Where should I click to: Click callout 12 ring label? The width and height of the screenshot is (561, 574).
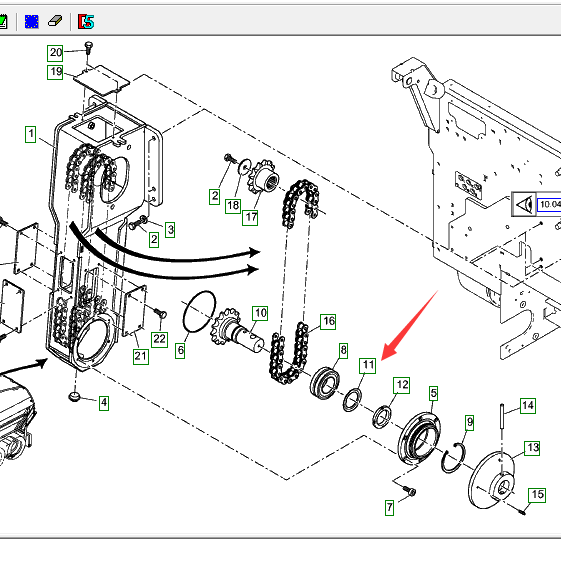tap(402, 385)
